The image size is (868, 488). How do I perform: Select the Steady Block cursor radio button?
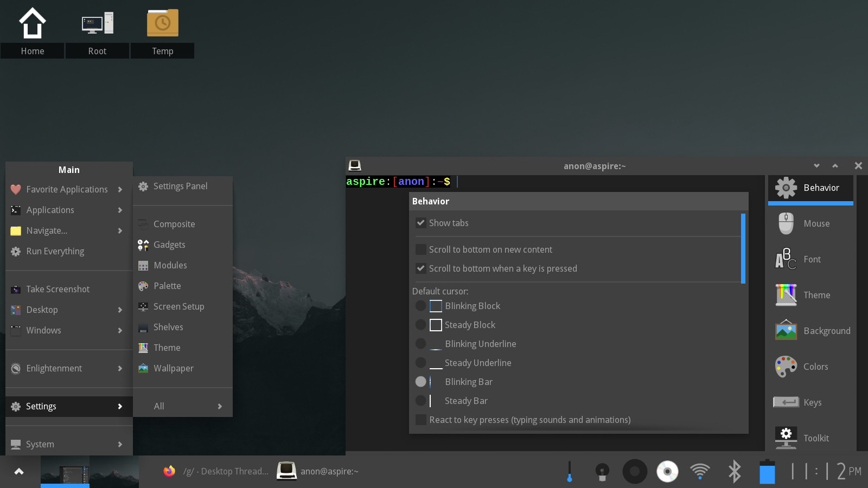tap(420, 325)
